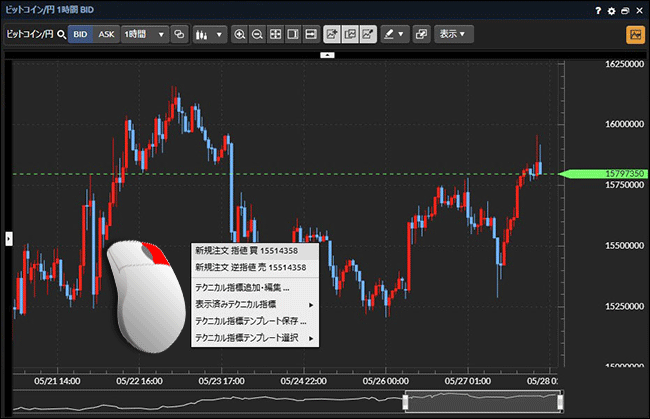Viewport: 650px width, 419px height.
Task: Select 新規注文 指値 買 15514358
Action: click(250, 251)
